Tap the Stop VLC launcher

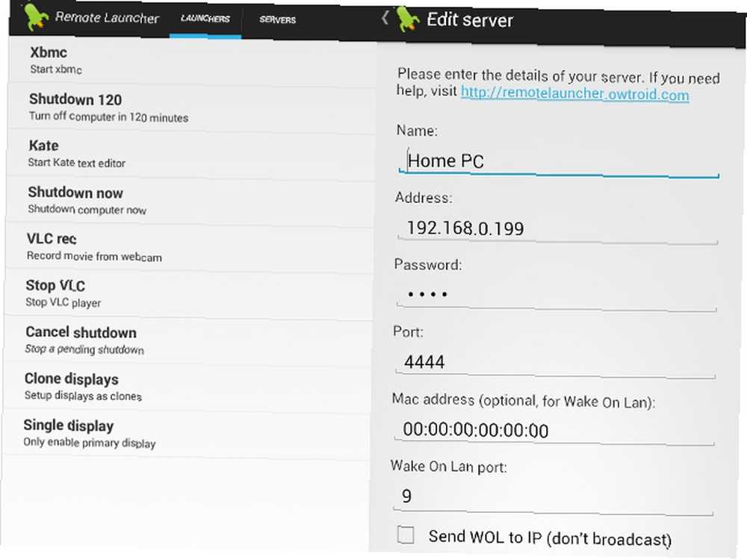[x=189, y=293]
